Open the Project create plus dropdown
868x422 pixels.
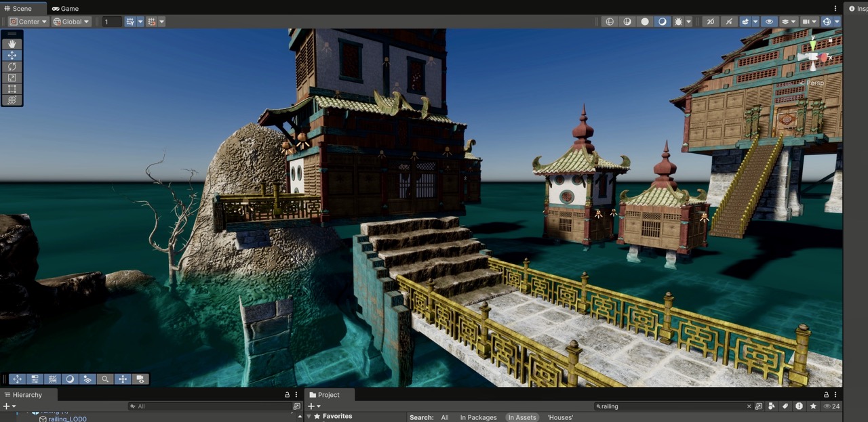[x=313, y=406]
